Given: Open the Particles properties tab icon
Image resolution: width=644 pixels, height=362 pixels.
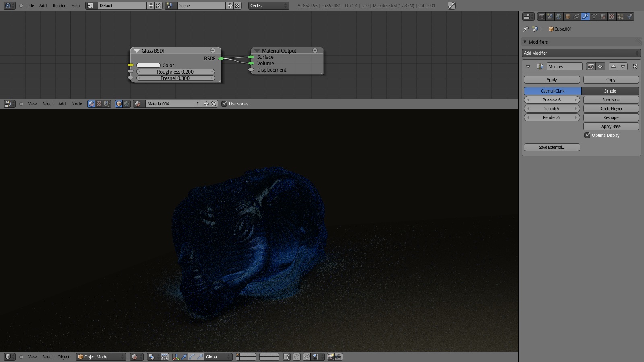Looking at the screenshot, I should click(621, 16).
